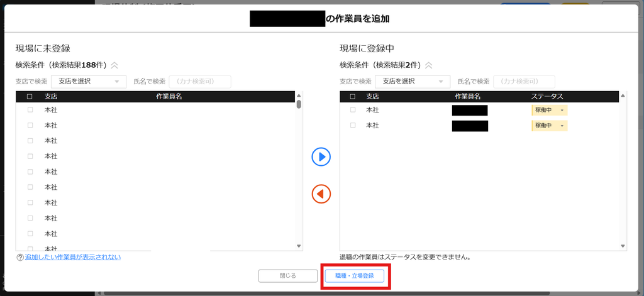Click the 支店 column header in registered table

pos(372,97)
